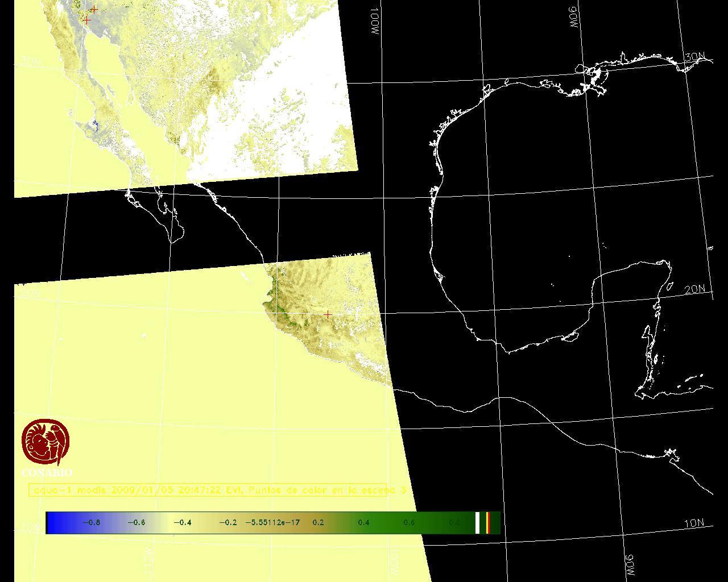The height and width of the screenshot is (582, 728).
Task: Click the '90W' longitude label along the top edge
Action: 573,16
